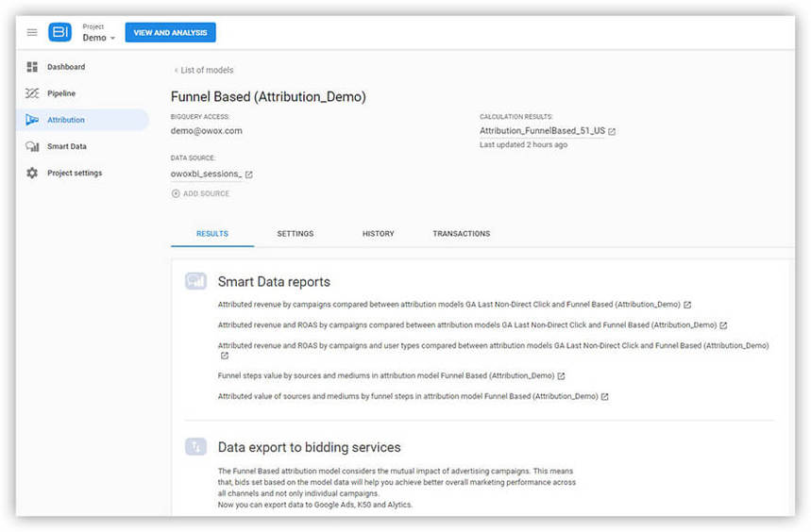
Task: Open the hamburger navigation menu
Action: pyautogui.click(x=32, y=32)
